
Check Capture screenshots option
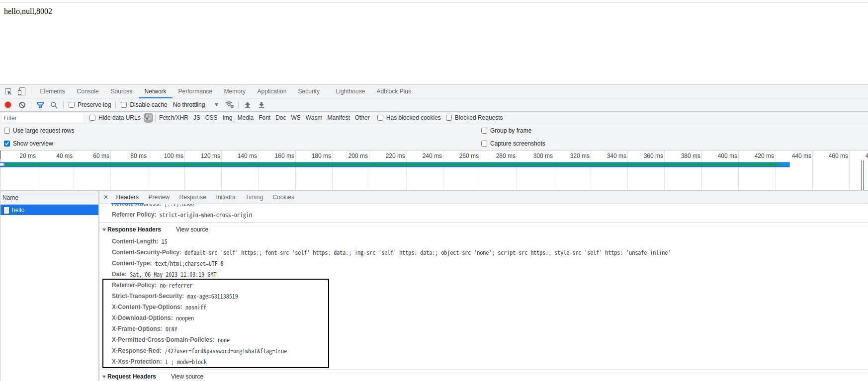click(x=484, y=144)
